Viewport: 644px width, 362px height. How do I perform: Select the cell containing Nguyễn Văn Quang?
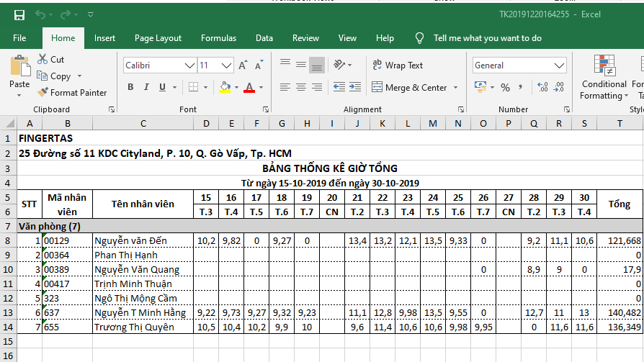tap(143, 270)
